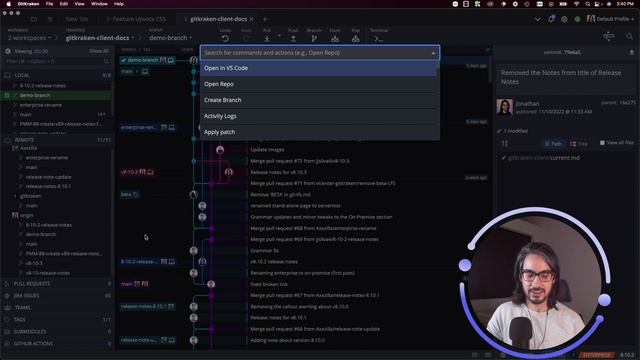
Task: Collapse command palette with its arrow
Action: tap(433, 53)
